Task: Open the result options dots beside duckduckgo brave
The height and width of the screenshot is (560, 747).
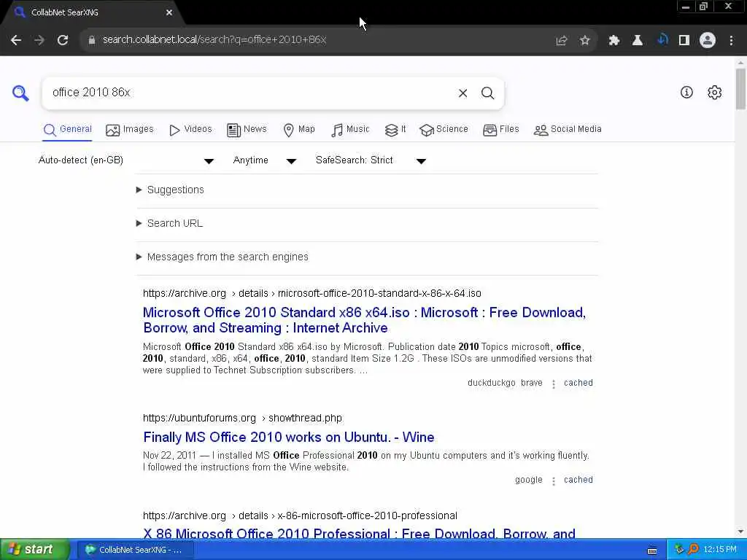Action: coord(554,384)
